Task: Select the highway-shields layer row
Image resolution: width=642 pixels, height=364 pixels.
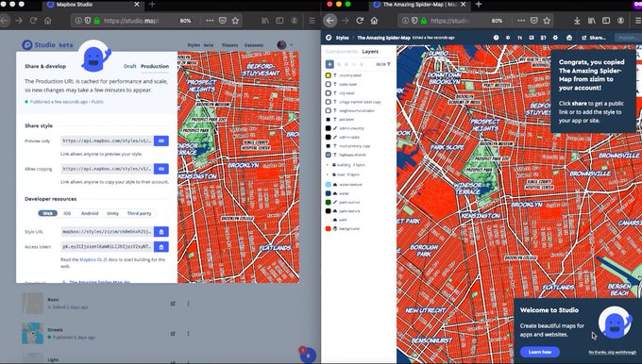Action: 359,155
